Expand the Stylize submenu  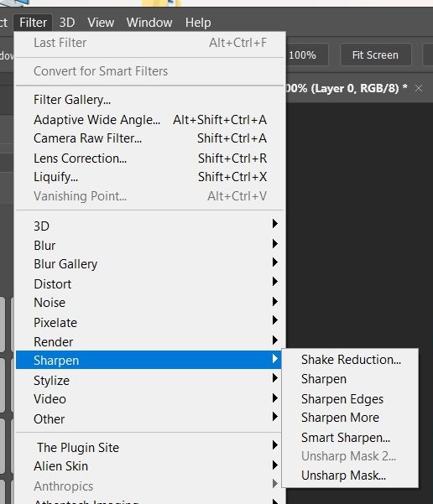pyautogui.click(x=150, y=380)
